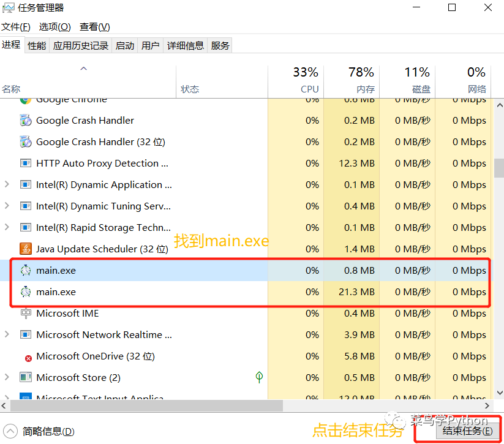Image resolution: width=504 pixels, height=444 pixels.
Task: Click Microsoft Network Realtime process icon
Action: coord(26,335)
